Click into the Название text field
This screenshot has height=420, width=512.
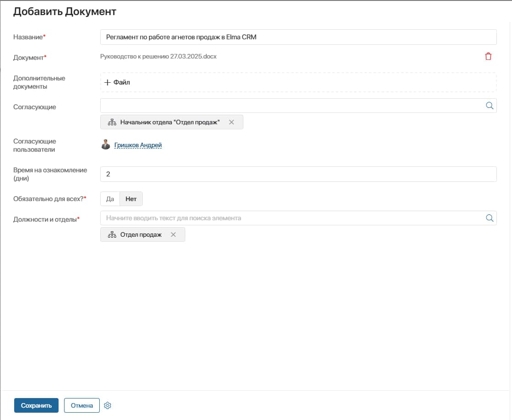(297, 37)
